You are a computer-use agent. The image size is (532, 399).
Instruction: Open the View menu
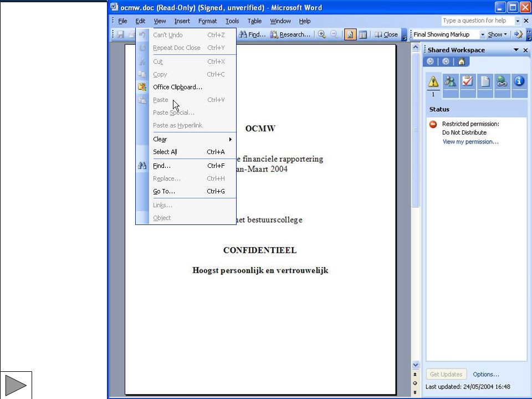(160, 21)
